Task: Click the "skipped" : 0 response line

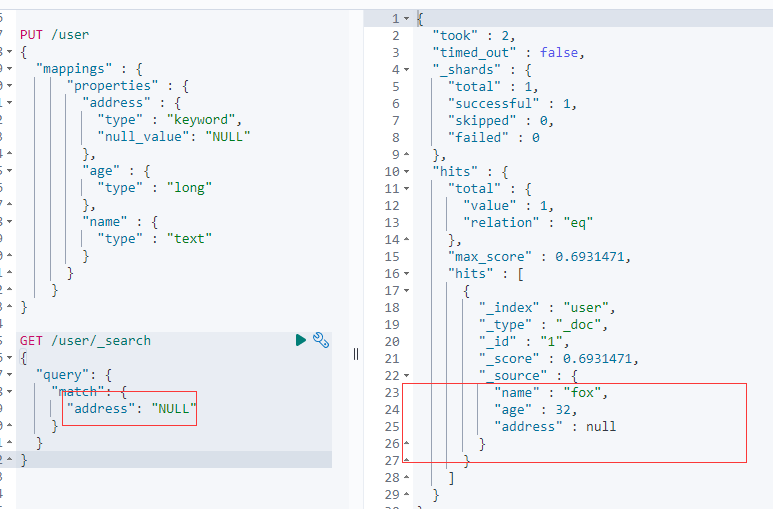Action: click(501, 120)
